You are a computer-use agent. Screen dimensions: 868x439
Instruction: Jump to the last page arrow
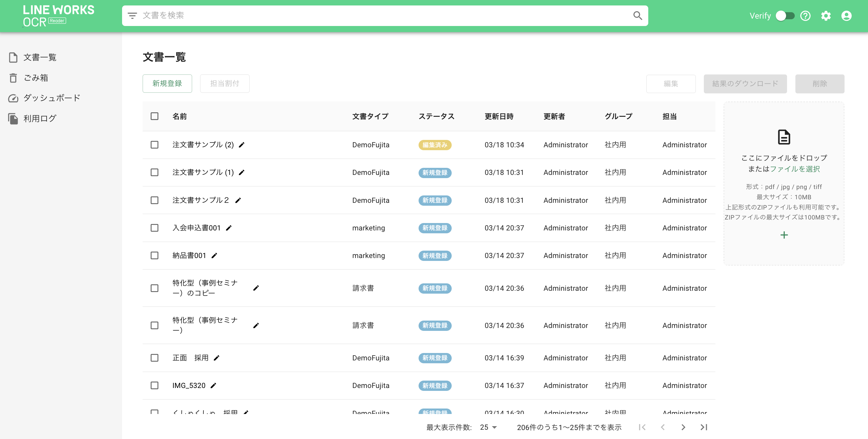pos(704,427)
